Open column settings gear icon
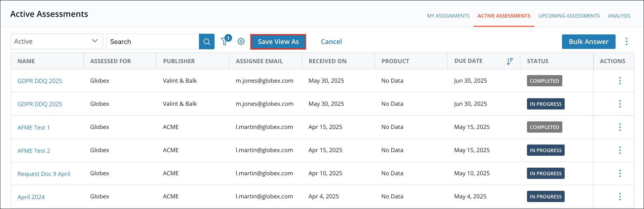This screenshot has width=644, height=209. (241, 41)
